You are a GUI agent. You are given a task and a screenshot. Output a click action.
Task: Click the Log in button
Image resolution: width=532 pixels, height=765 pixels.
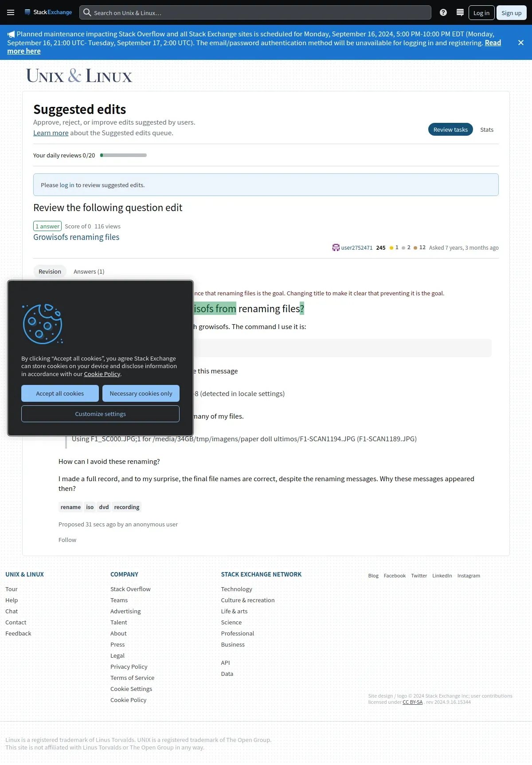481,13
